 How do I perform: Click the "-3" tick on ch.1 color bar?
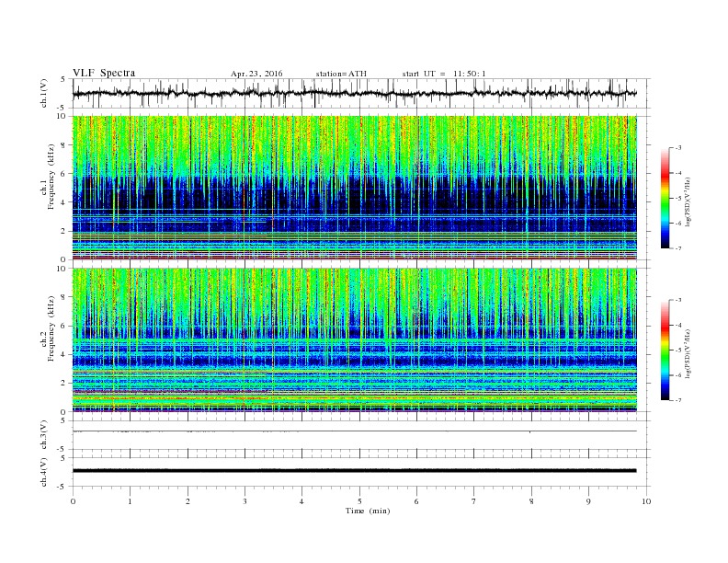tap(678, 148)
